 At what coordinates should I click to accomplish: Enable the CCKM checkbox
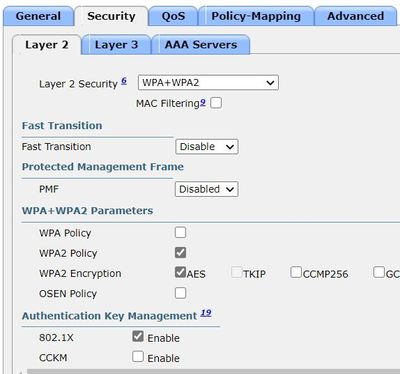[138, 356]
